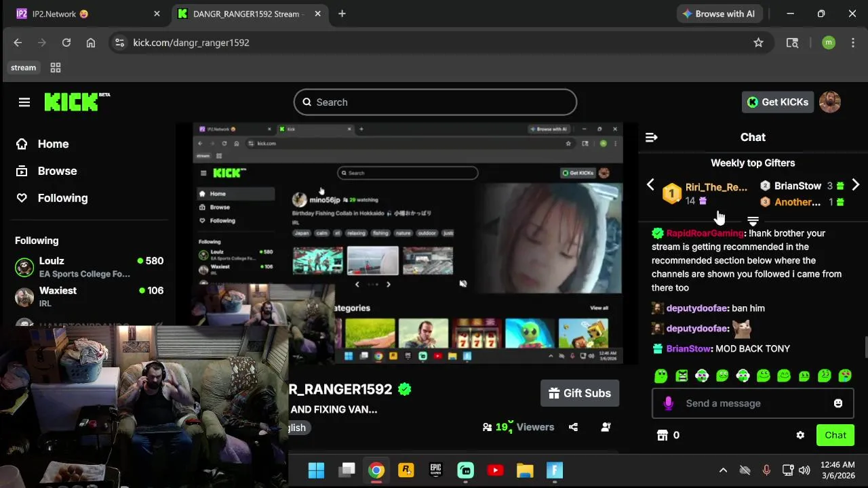Click the green Chat send button

pos(835,435)
